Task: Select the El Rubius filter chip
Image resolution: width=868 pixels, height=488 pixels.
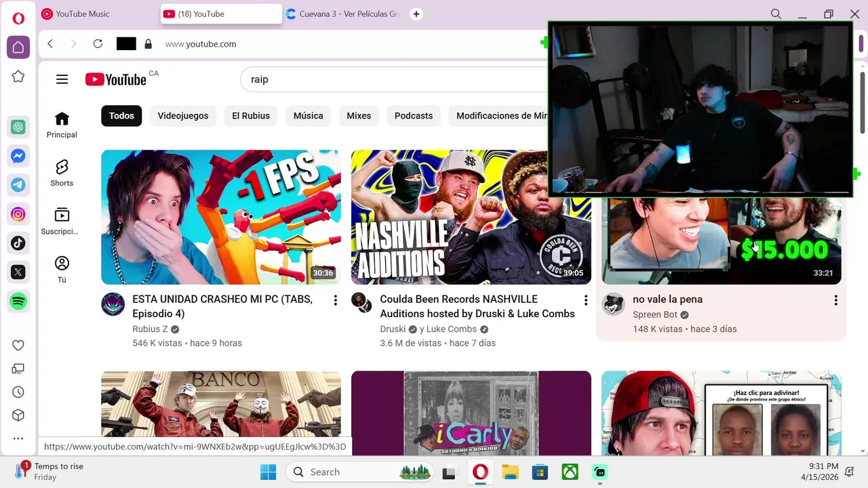Action: tap(251, 116)
